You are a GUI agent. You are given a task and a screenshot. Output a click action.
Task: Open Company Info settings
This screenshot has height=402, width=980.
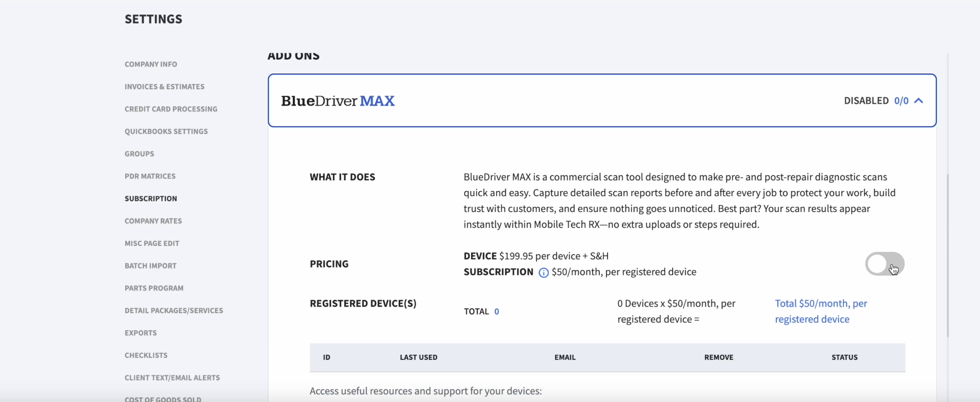[x=151, y=64]
